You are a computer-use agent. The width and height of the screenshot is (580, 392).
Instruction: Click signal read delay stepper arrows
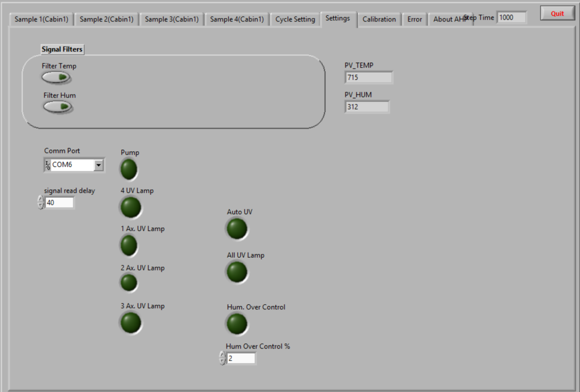point(40,202)
